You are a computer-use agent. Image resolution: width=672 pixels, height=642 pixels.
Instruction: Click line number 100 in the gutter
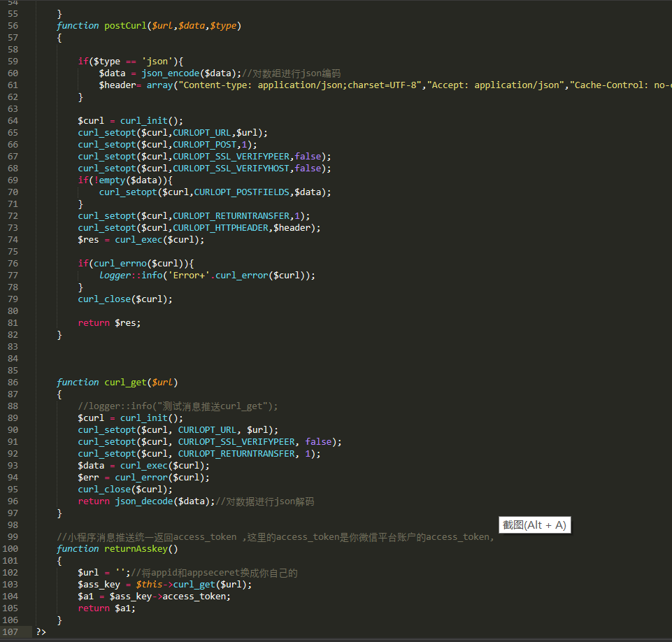(x=10, y=549)
